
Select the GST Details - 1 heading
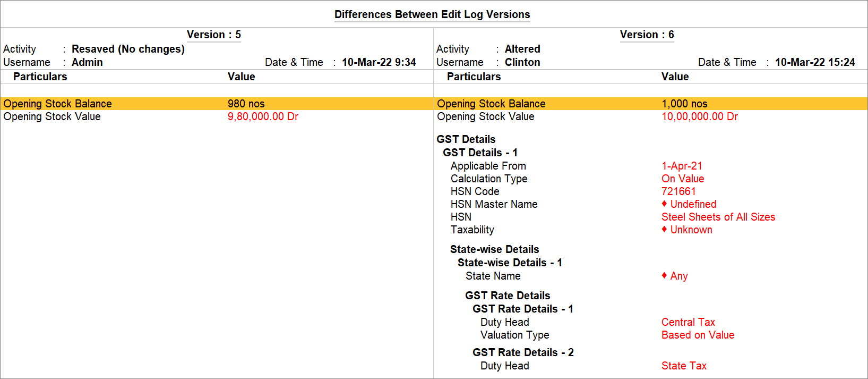(480, 153)
